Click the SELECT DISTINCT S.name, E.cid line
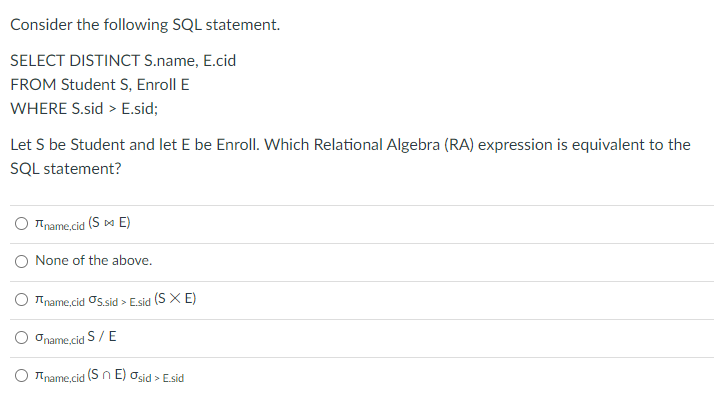Image resolution: width=720 pixels, height=412 pixels. click(123, 61)
